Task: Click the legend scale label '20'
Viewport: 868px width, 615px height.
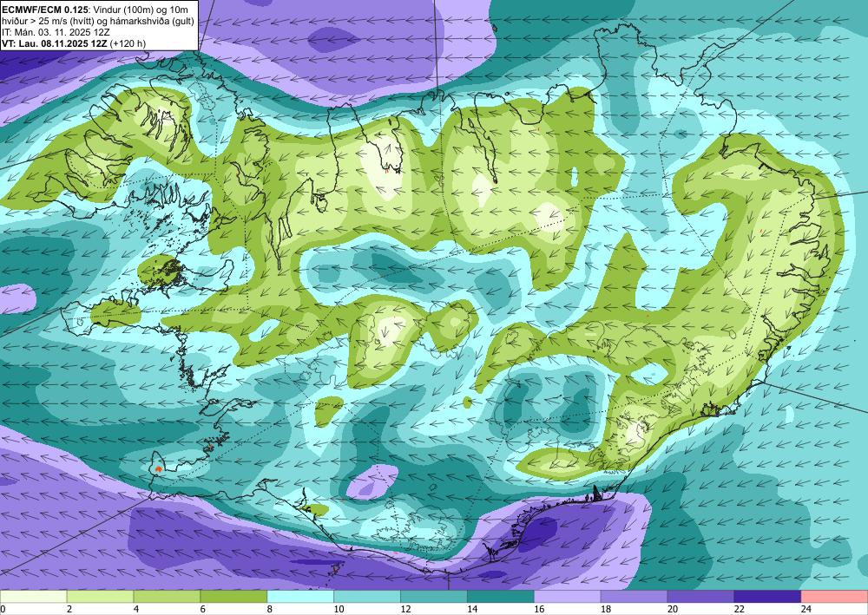Action: pyautogui.click(x=673, y=609)
